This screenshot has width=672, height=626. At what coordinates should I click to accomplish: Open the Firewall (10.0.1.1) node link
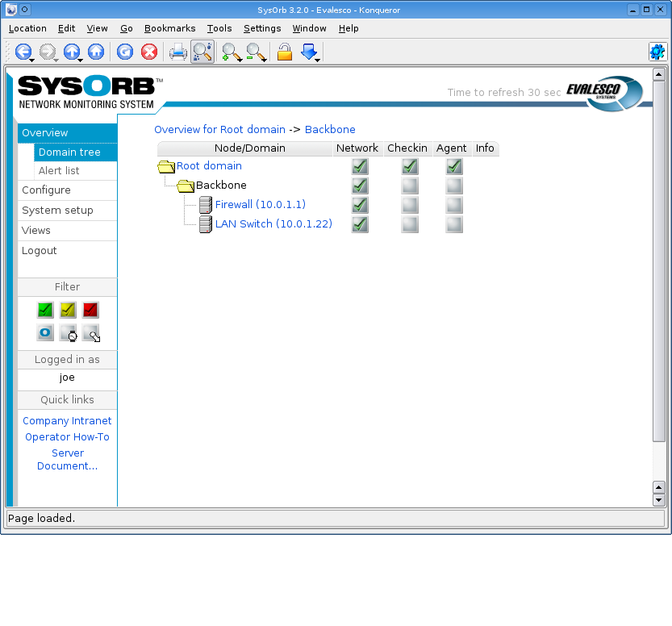[x=260, y=204]
